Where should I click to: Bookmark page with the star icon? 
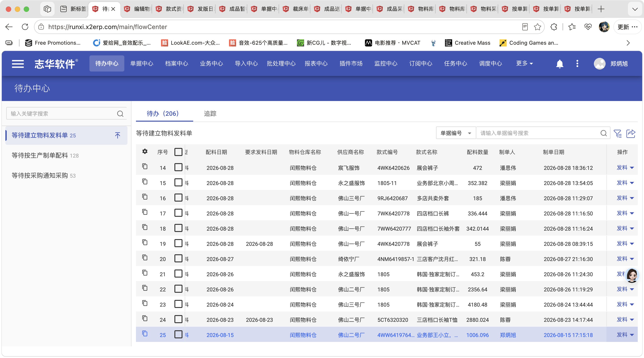(538, 27)
